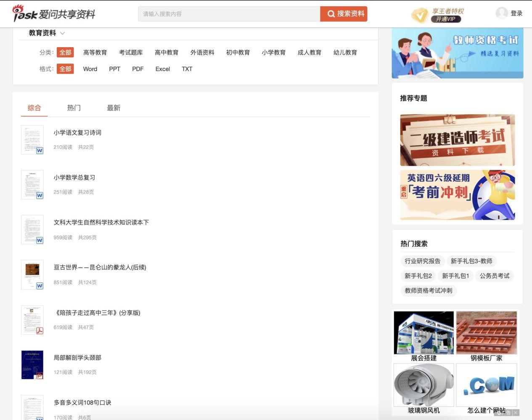Click hot search tag 公务员考试
Viewport: 532px width, 420px height.
tap(495, 276)
